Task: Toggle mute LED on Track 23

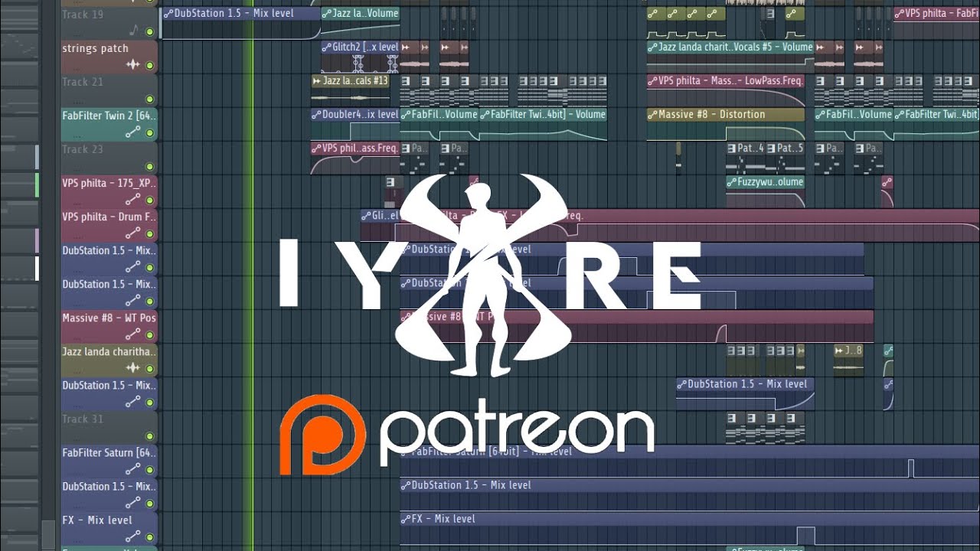Action: [149, 167]
